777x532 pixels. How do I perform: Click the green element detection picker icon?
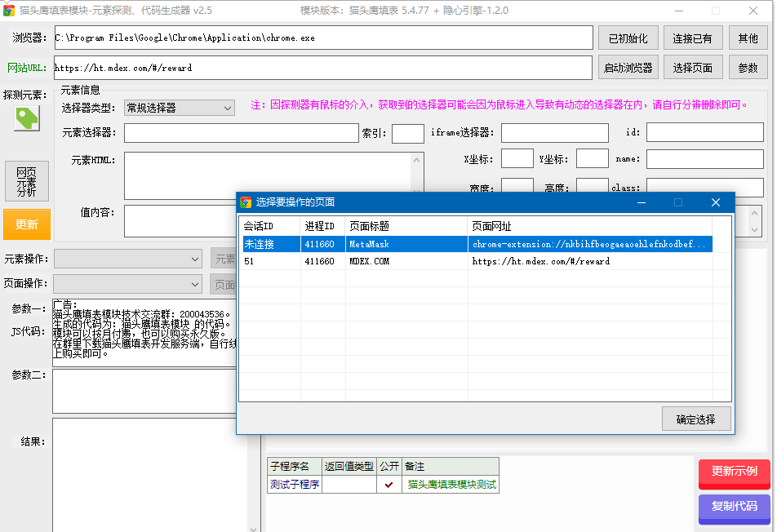point(26,119)
